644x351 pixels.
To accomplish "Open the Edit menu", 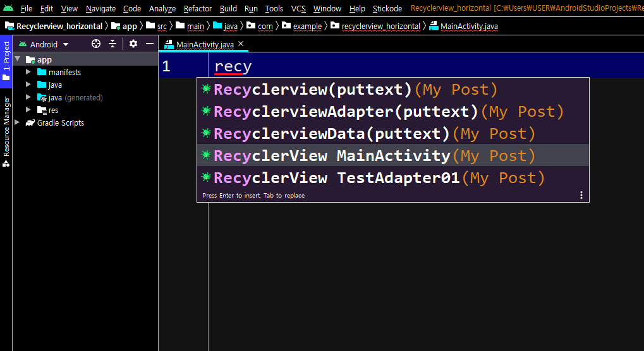I will [x=47, y=9].
